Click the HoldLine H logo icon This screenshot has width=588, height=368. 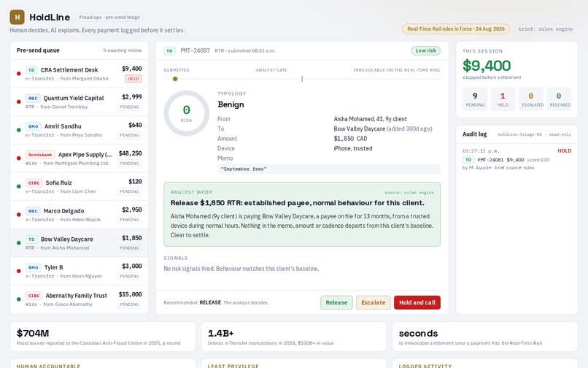tap(17, 18)
